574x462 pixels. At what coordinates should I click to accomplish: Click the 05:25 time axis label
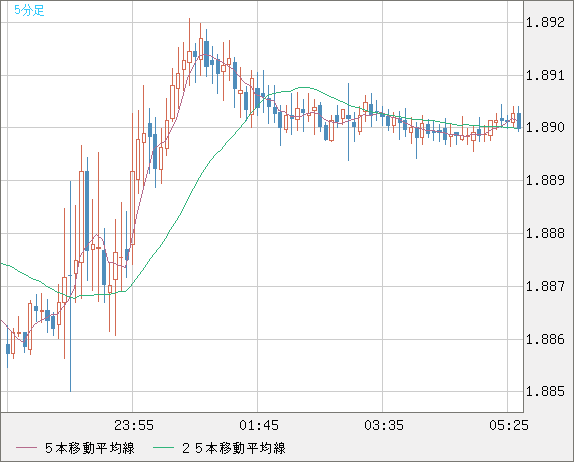[x=509, y=425]
